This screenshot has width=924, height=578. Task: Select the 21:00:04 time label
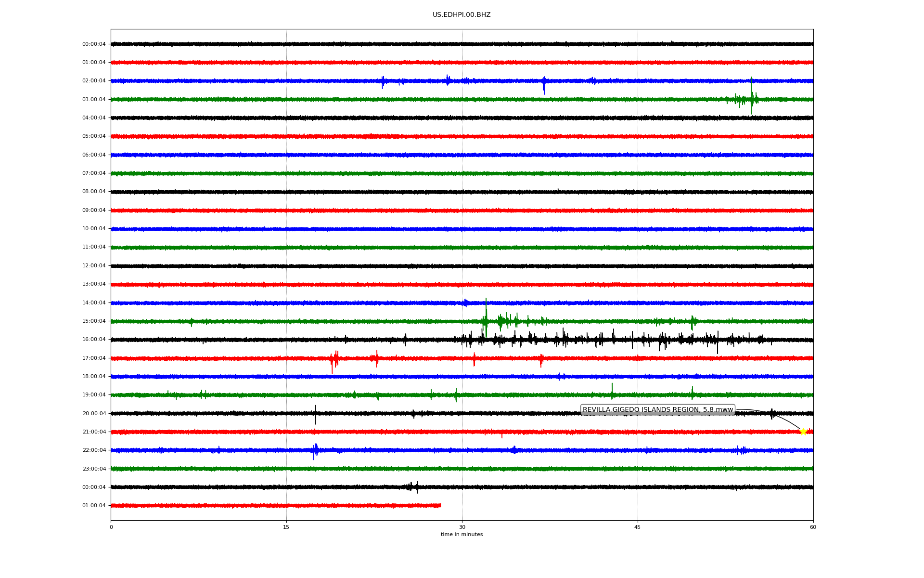94,432
